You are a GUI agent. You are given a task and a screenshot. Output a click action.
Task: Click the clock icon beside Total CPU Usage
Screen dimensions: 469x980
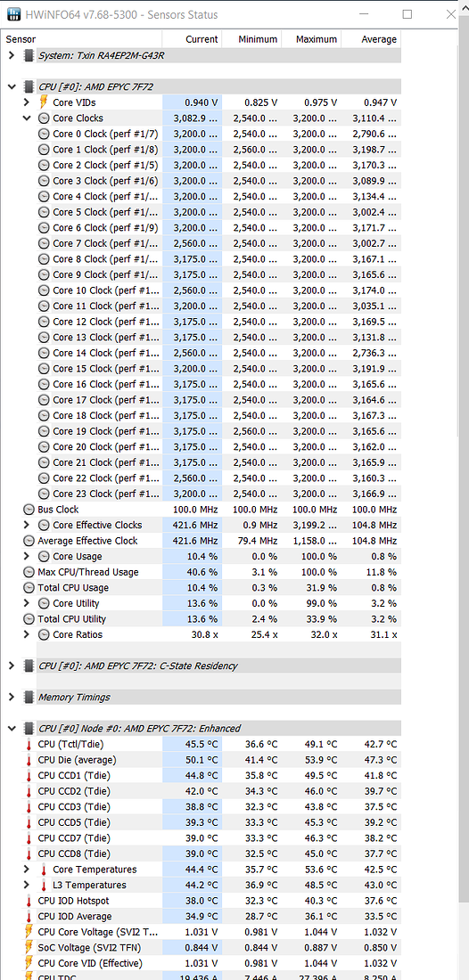click(x=29, y=587)
